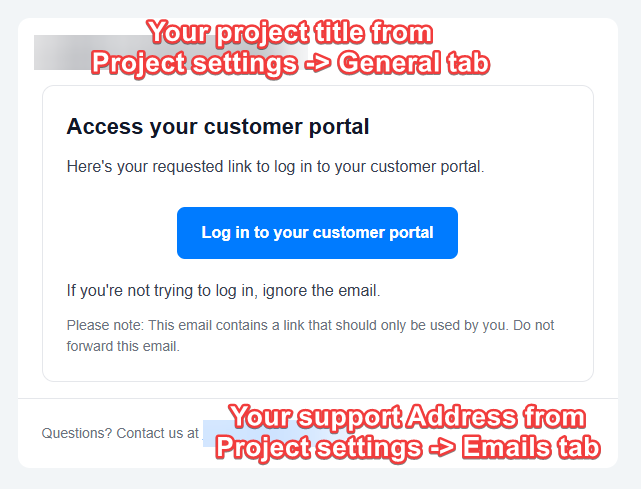Click the Log in to your customer portal button
The height and width of the screenshot is (489, 641).
[317, 233]
